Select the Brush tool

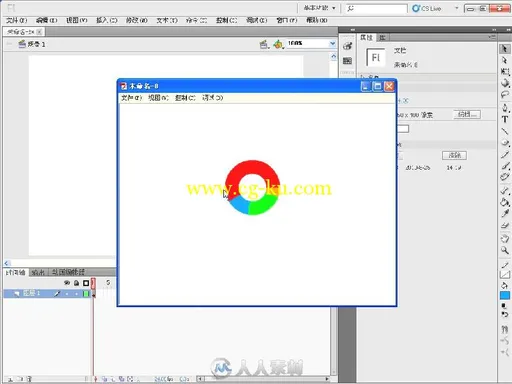tap(505, 166)
